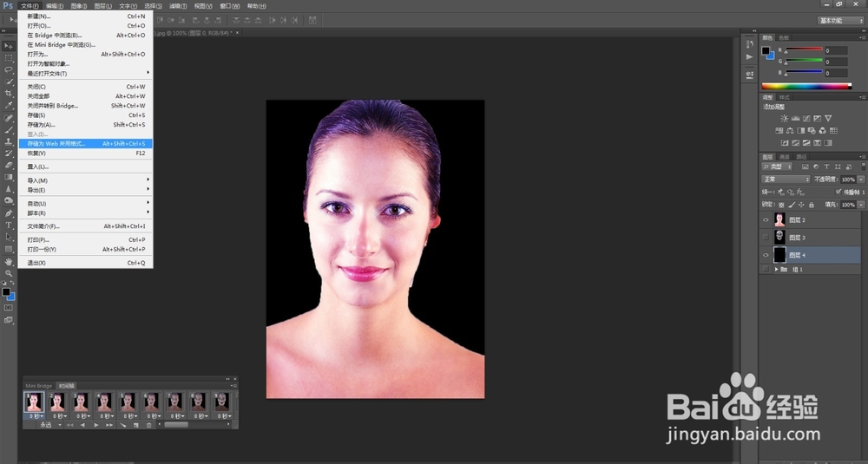Screen dimensions: 868x464
Task: Duplicate the selected animation frame
Action: [136, 425]
